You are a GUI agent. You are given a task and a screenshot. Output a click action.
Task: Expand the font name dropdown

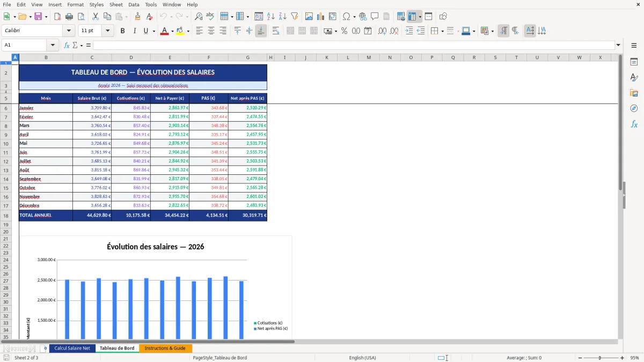tap(69, 31)
